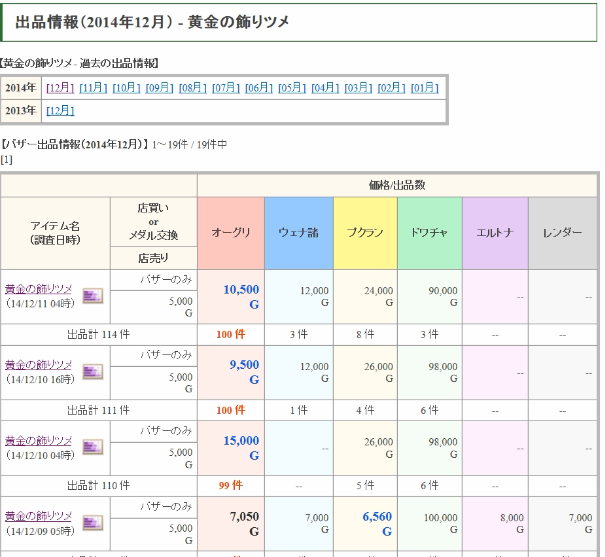Click the 10,500 G price cell
The height and width of the screenshot is (557, 605).
[x=231, y=297]
